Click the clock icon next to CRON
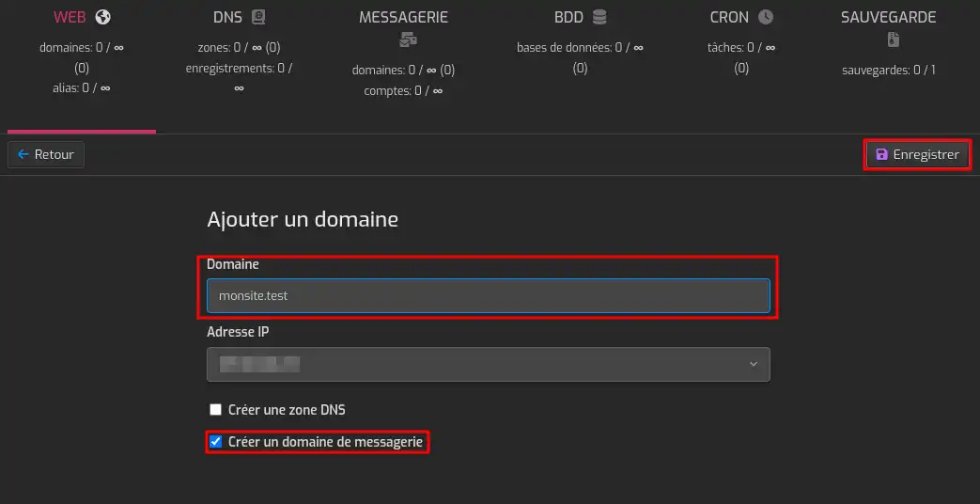Viewport: 980px width, 504px height. point(766,17)
